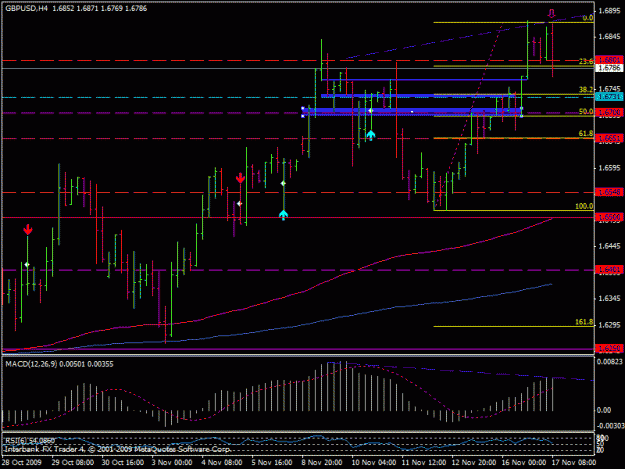Click the 50.0 Fibonacci level label
Screen dimensions: 625x469
coord(586,112)
